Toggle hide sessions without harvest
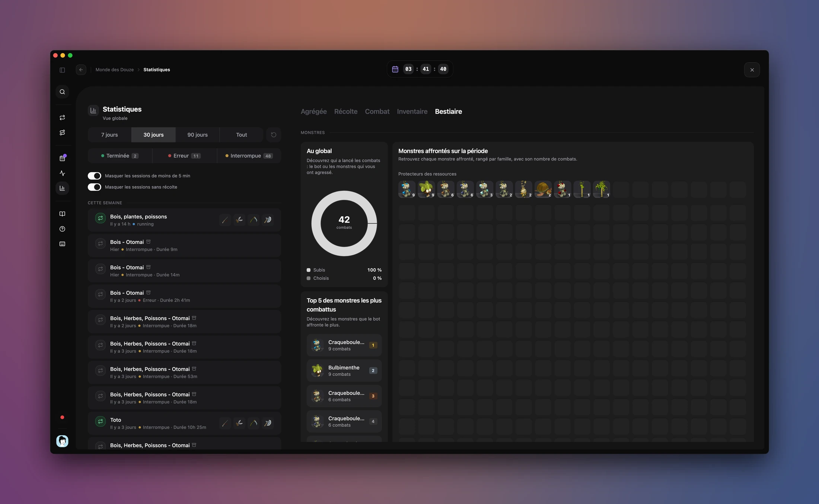 pos(94,187)
